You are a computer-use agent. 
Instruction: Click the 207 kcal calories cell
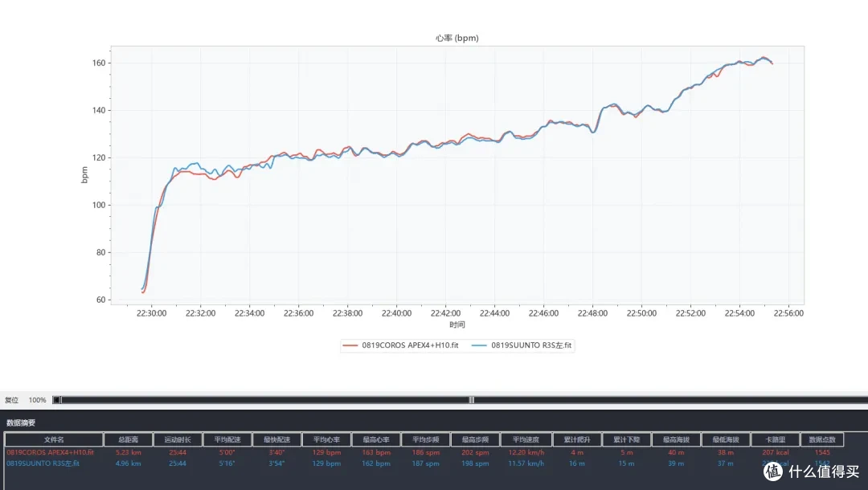tap(775, 452)
